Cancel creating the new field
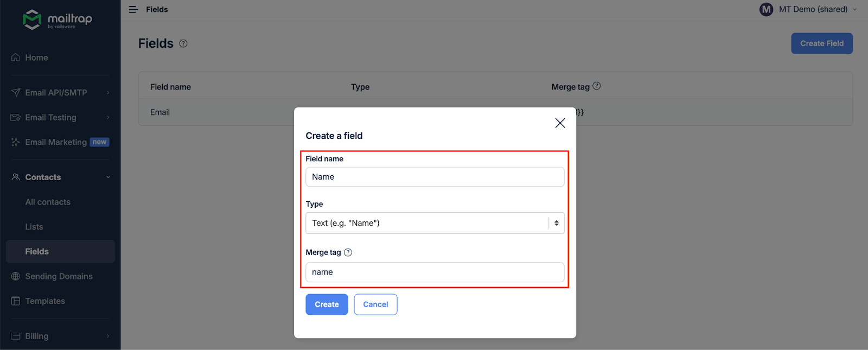The width and height of the screenshot is (868, 350). coord(375,304)
